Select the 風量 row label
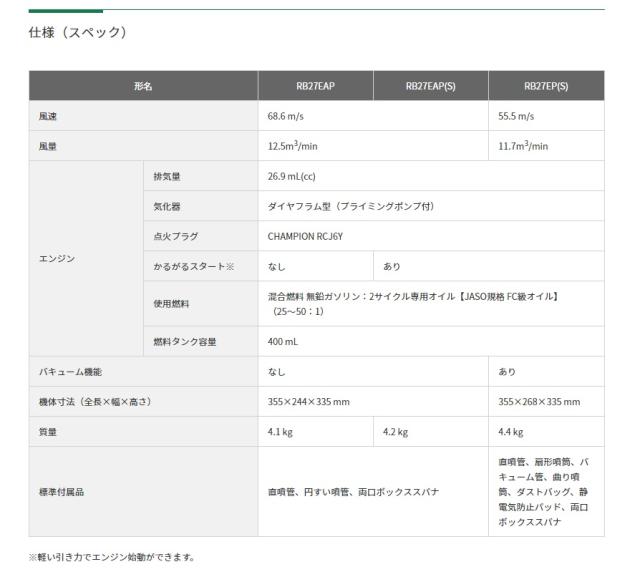Screen dimensions: 640x582 point(48,147)
